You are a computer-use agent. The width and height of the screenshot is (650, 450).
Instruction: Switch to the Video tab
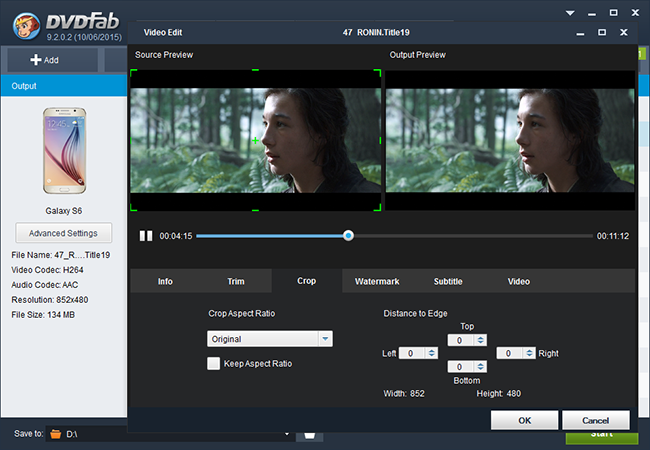(519, 281)
